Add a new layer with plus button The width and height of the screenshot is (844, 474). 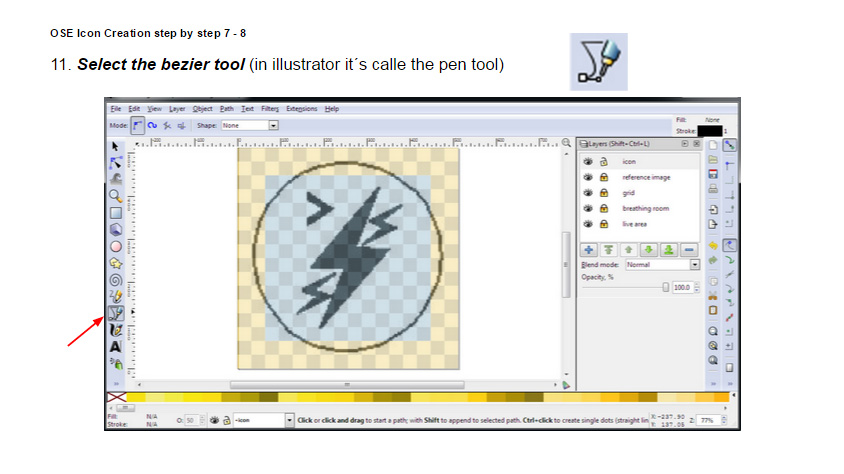pos(589,249)
